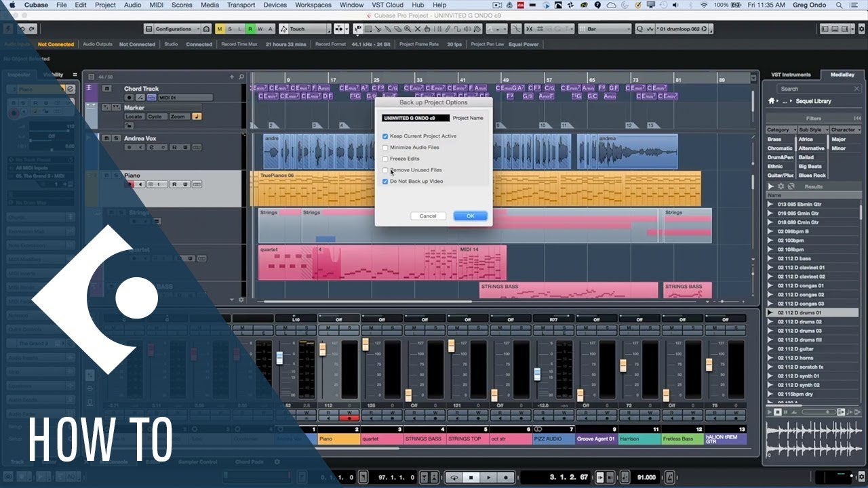This screenshot has height=488, width=868.
Task: Click OK in Back up Project Options
Action: [470, 216]
